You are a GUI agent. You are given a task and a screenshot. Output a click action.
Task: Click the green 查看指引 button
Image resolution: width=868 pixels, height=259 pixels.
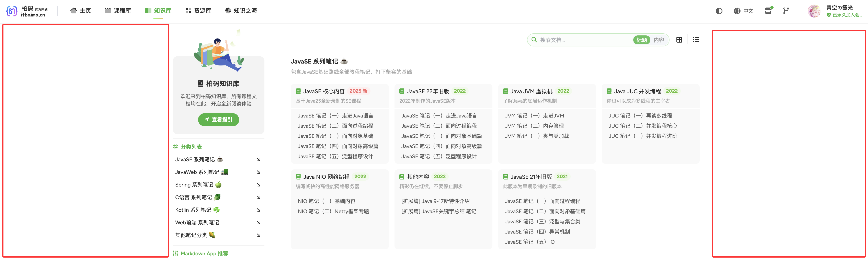pos(218,120)
